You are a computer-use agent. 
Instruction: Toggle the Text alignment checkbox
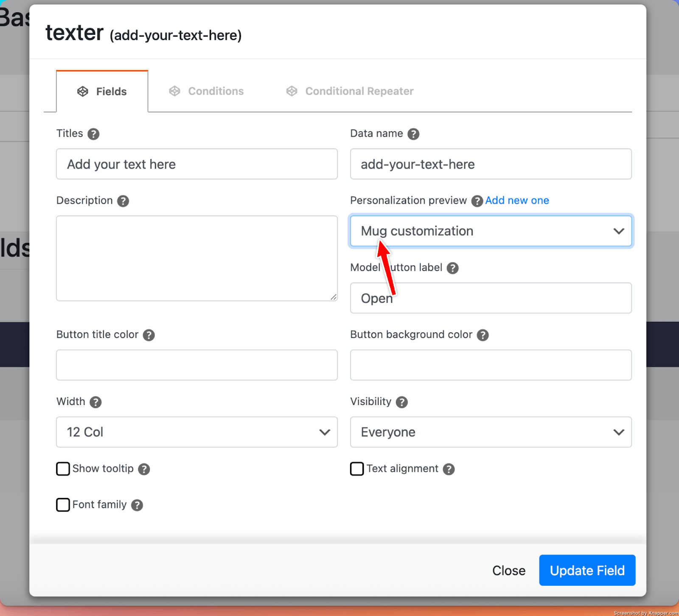[x=357, y=469]
